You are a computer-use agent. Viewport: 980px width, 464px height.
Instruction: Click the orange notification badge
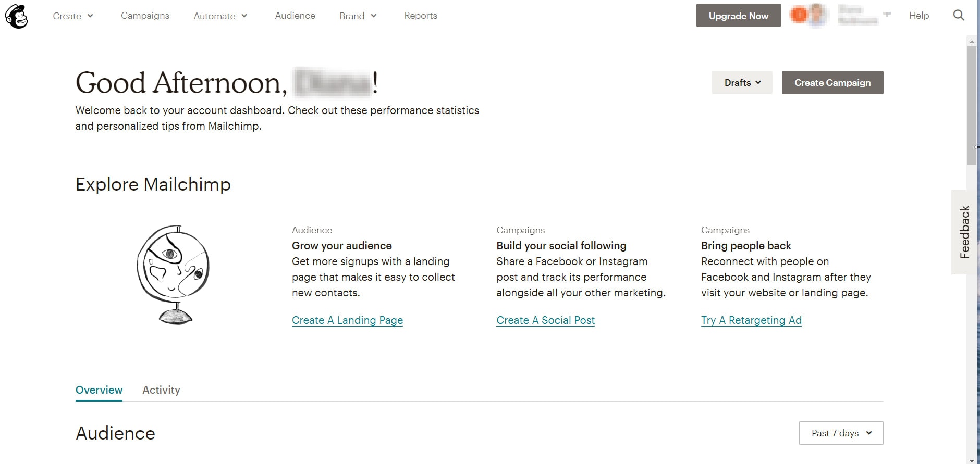[798, 15]
